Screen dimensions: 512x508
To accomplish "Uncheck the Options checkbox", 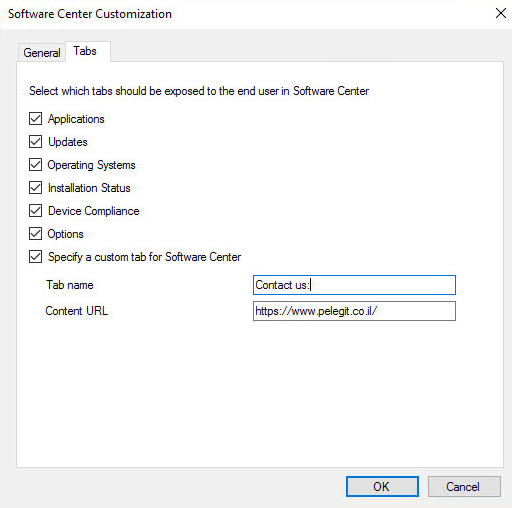I will click(35, 234).
